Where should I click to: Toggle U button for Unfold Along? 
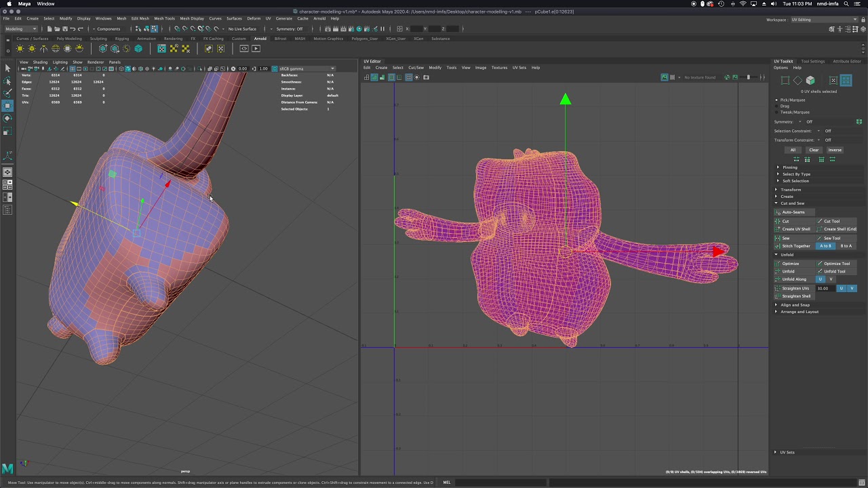(820, 279)
